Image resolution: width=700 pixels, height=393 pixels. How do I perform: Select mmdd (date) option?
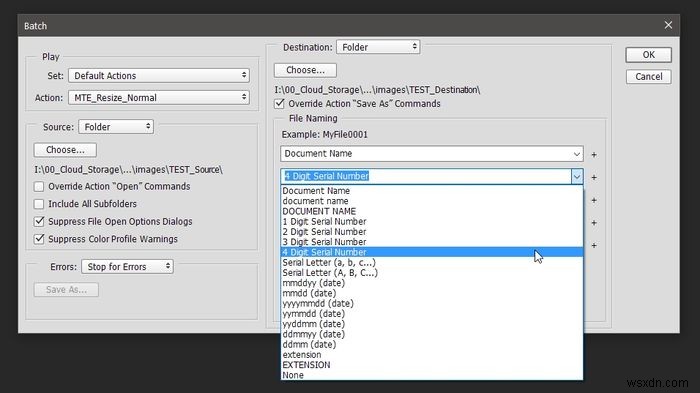432,293
